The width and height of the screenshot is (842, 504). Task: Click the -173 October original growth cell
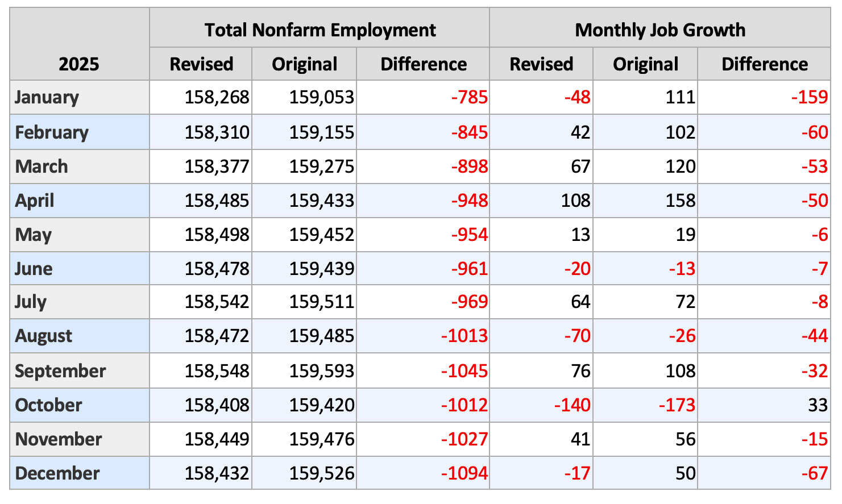click(677, 405)
